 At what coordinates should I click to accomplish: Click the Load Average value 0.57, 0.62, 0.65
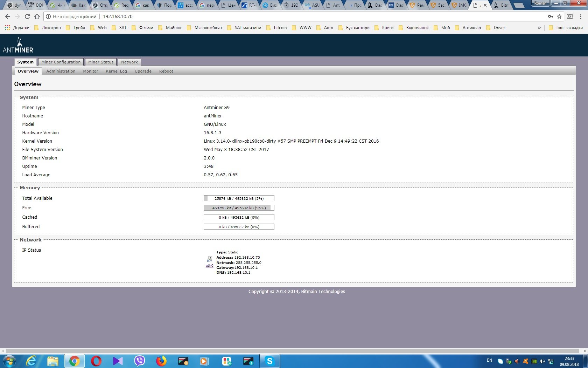(x=220, y=175)
